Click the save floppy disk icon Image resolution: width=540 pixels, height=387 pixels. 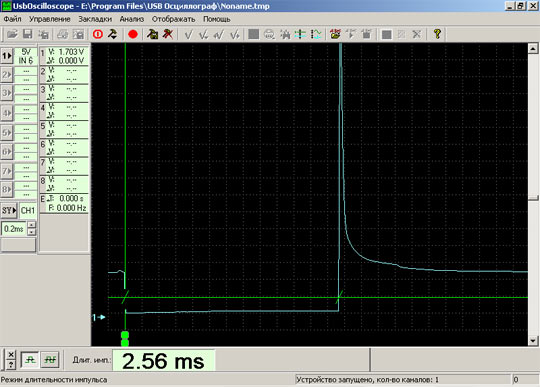pyautogui.click(x=28, y=34)
